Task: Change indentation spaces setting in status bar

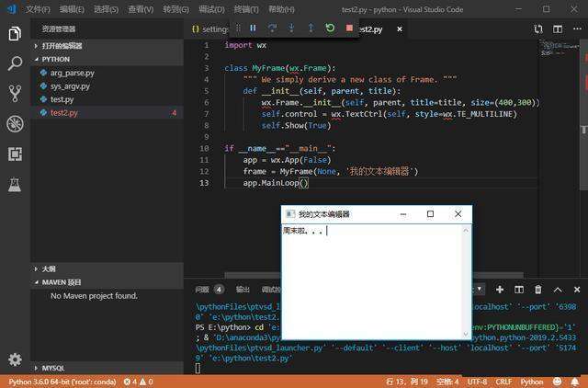Action: [447, 382]
